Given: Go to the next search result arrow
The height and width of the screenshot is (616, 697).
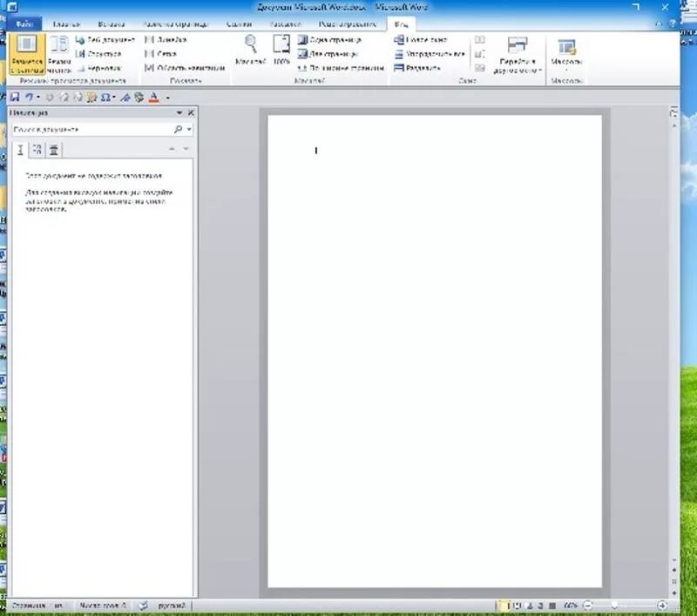Looking at the screenshot, I should pos(186,149).
